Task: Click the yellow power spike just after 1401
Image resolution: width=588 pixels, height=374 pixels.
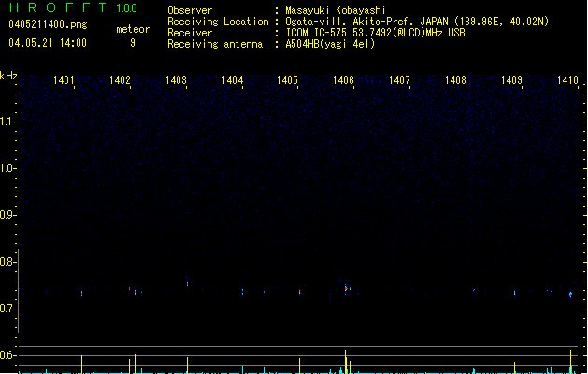Action: tap(81, 365)
